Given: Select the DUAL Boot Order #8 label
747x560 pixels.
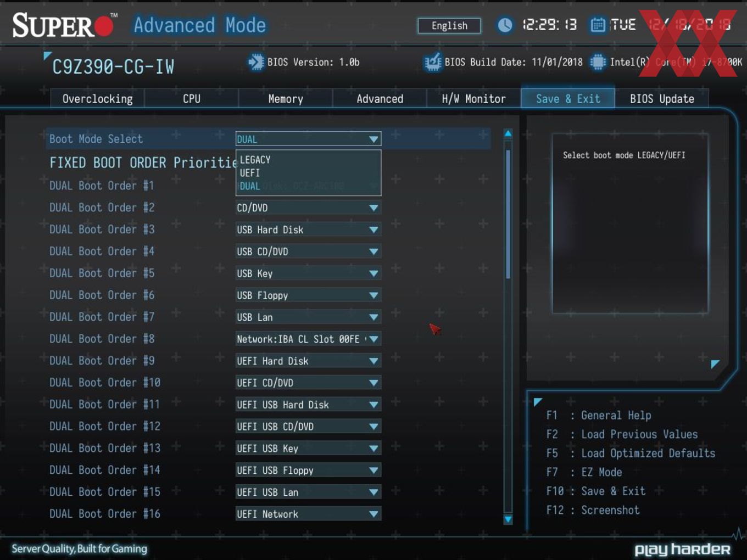Looking at the screenshot, I should [102, 339].
